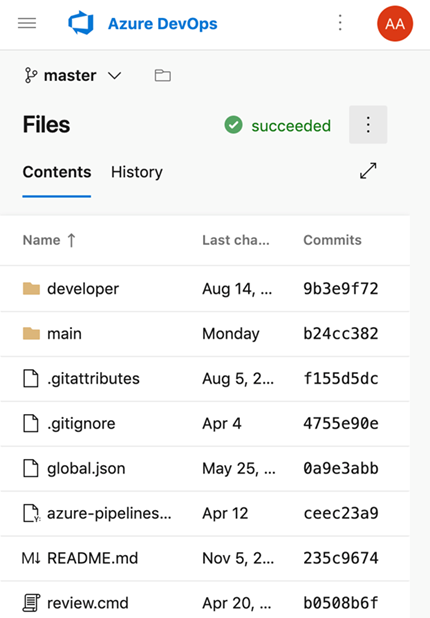Click the Azure DevOps logo icon

pyautogui.click(x=81, y=23)
